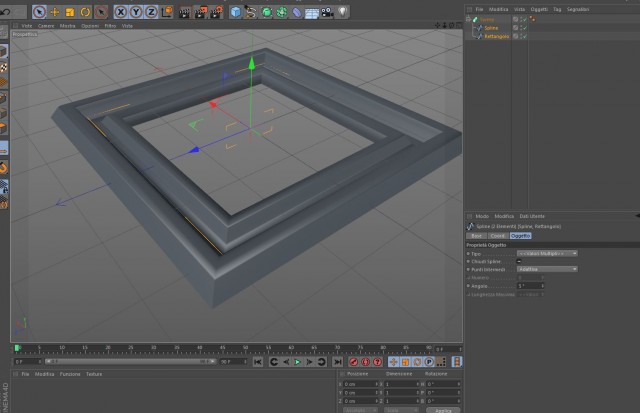Open the viewport Opzioni menu
640x413 pixels.
90,26
